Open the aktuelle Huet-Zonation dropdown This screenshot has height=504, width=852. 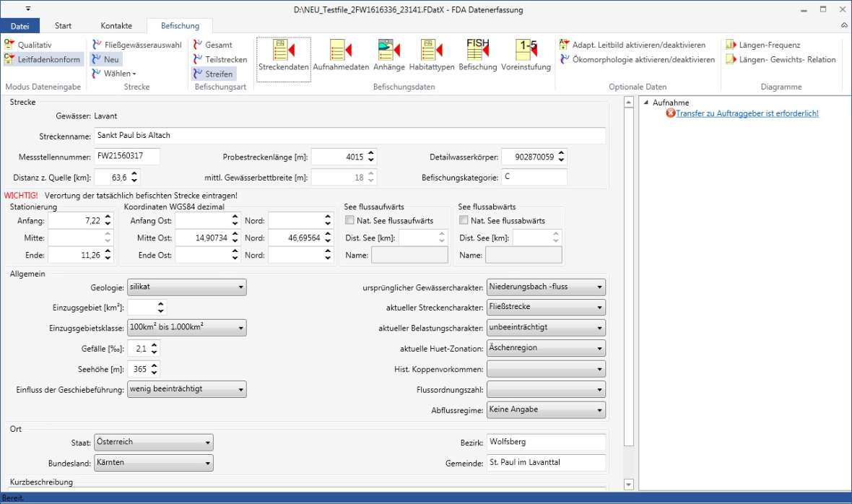click(x=546, y=348)
